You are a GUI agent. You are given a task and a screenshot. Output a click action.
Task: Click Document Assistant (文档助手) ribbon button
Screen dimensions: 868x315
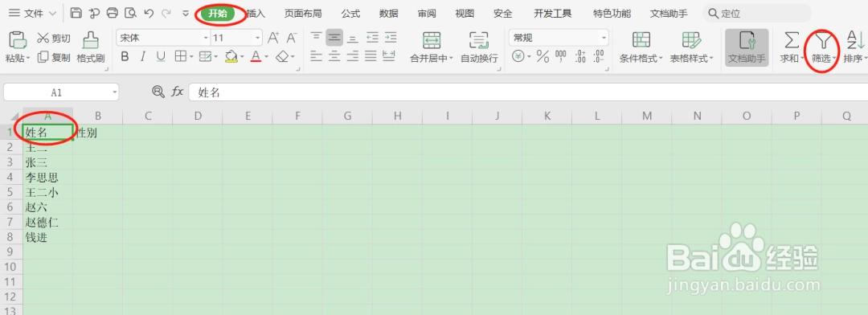click(x=747, y=47)
